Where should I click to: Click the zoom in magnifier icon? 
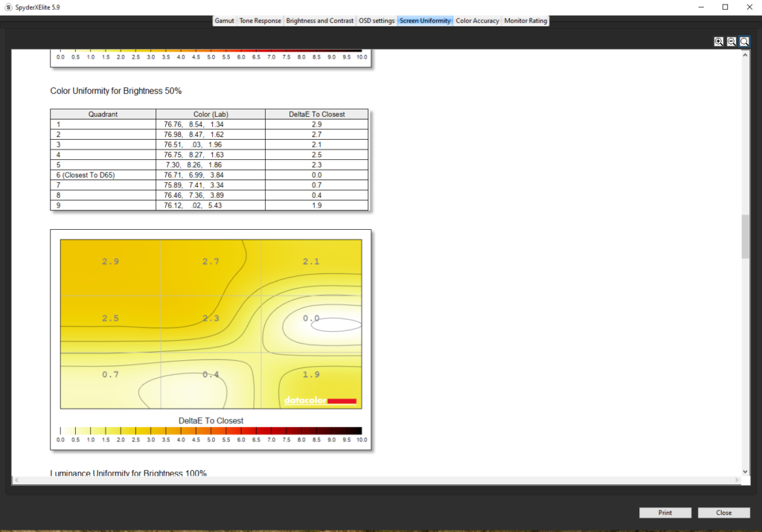[719, 42]
